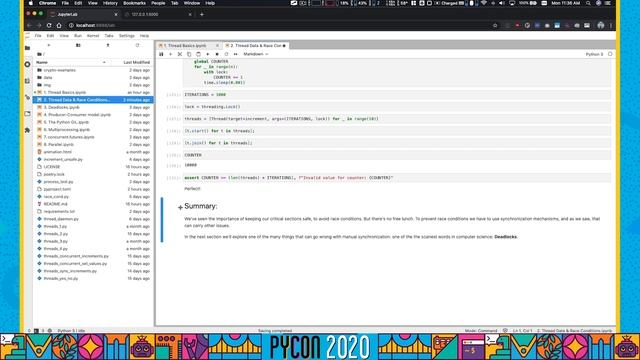The height and width of the screenshot is (360, 640).
Task: Click the kernel status circle indicator
Action: [610, 54]
